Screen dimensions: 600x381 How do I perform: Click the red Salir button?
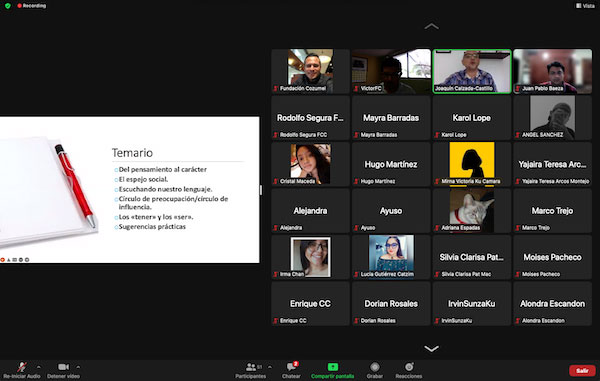tap(582, 370)
